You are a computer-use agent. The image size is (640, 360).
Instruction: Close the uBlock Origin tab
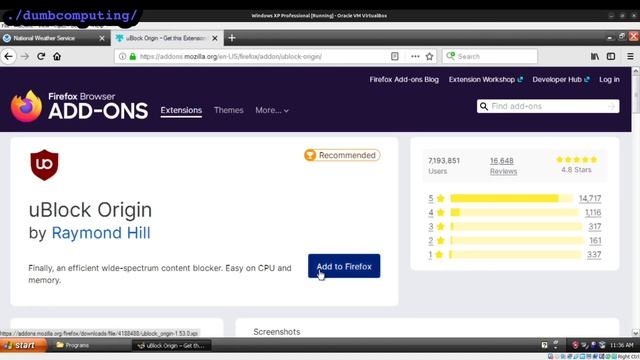coord(215,38)
